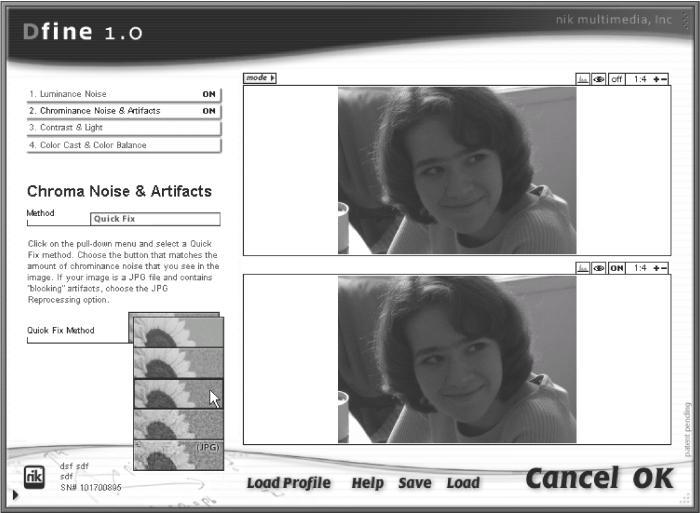The width and height of the screenshot is (700, 513).
Task: Open the Color Cast & Color Balance section
Action: coord(124,145)
